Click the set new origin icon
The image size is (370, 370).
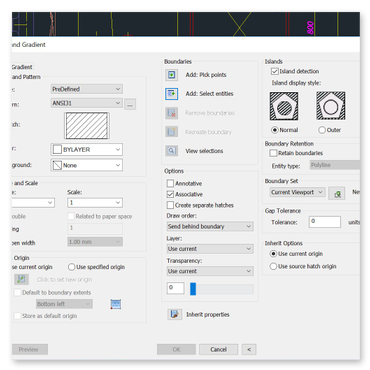click(21, 279)
